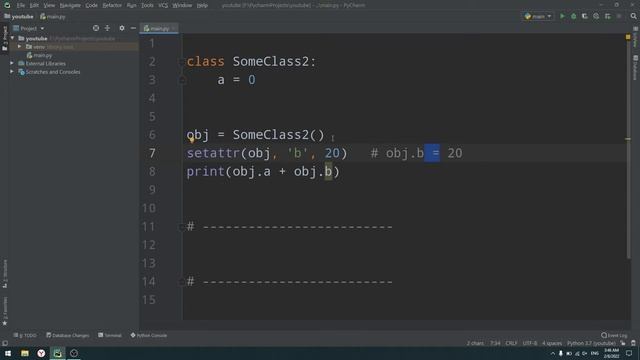Click the intention lightbulb on line 6
Screen dimensions: 640x360
click(x=191, y=140)
